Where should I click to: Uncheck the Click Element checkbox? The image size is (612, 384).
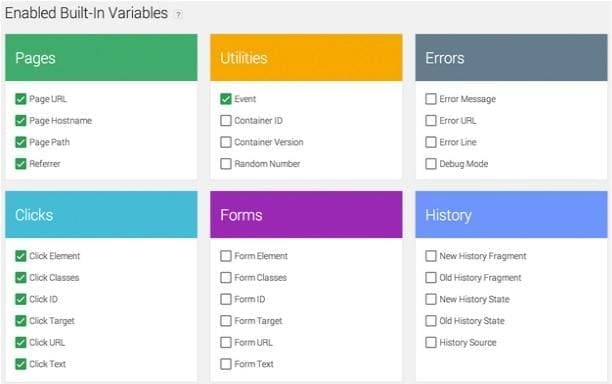[21, 256]
